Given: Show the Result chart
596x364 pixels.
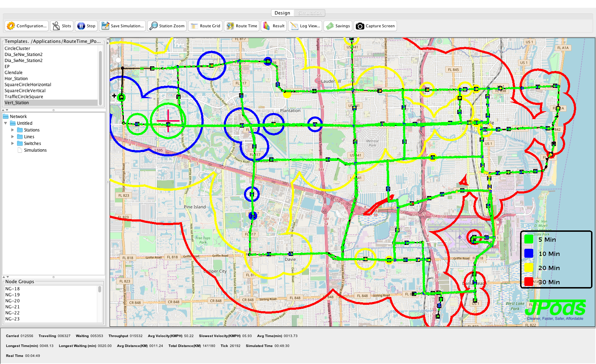Looking at the screenshot, I should [x=266, y=26].
